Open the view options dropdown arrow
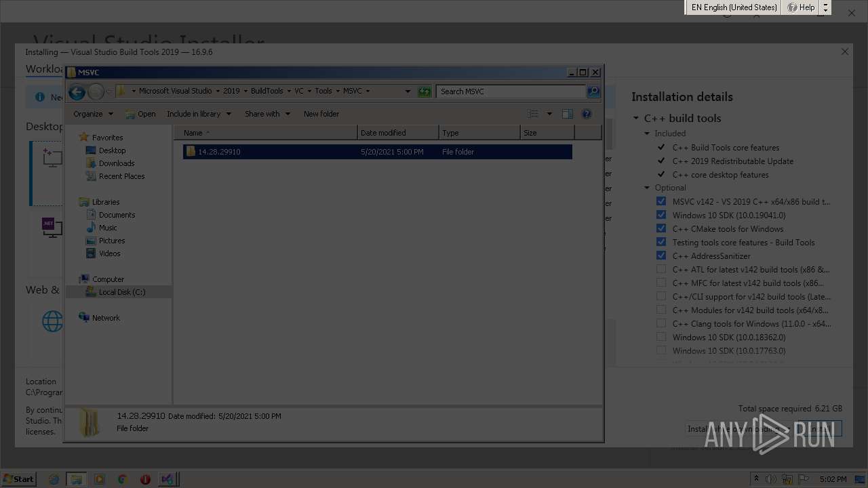Screen dimensions: 868x488 coord(549,114)
